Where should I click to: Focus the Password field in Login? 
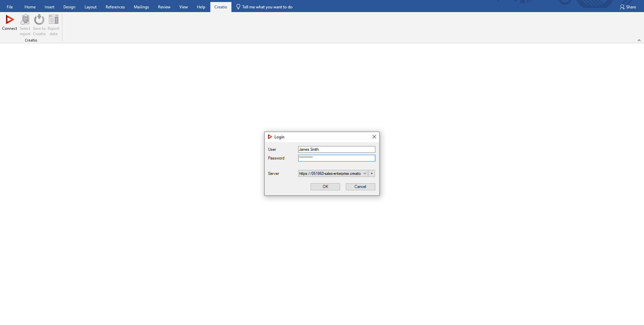point(336,158)
